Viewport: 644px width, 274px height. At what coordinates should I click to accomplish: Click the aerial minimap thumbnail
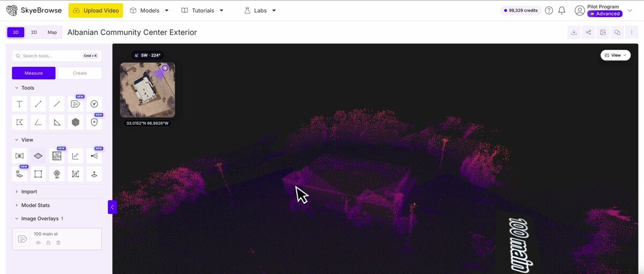pos(148,90)
